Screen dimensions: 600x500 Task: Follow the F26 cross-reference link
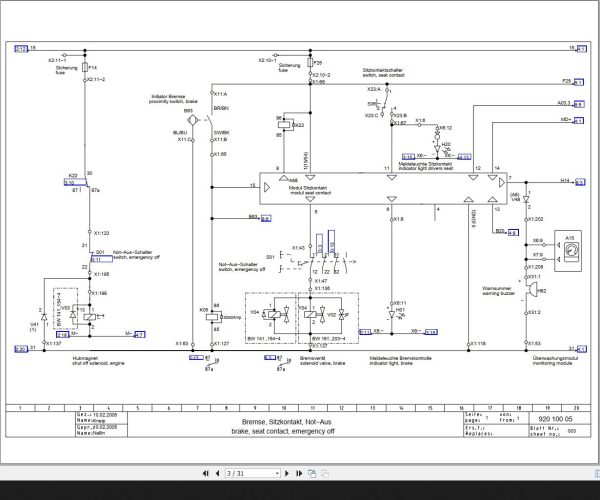click(x=579, y=82)
